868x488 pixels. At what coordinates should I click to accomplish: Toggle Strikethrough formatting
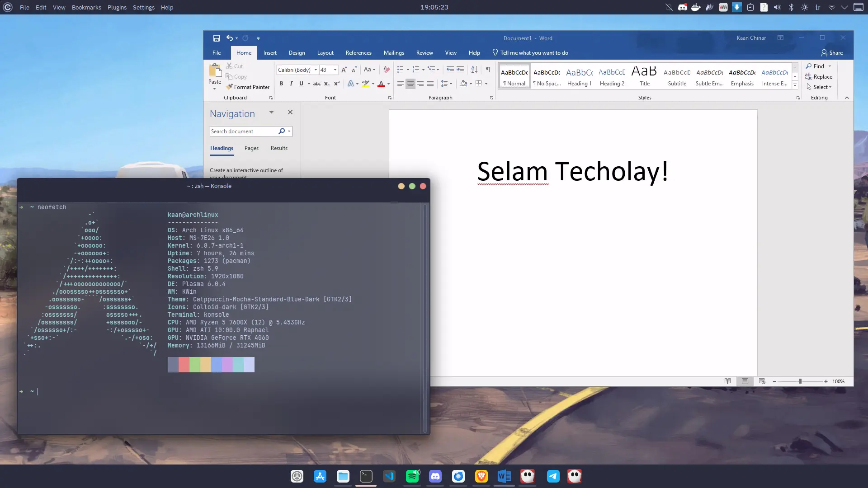tap(317, 84)
